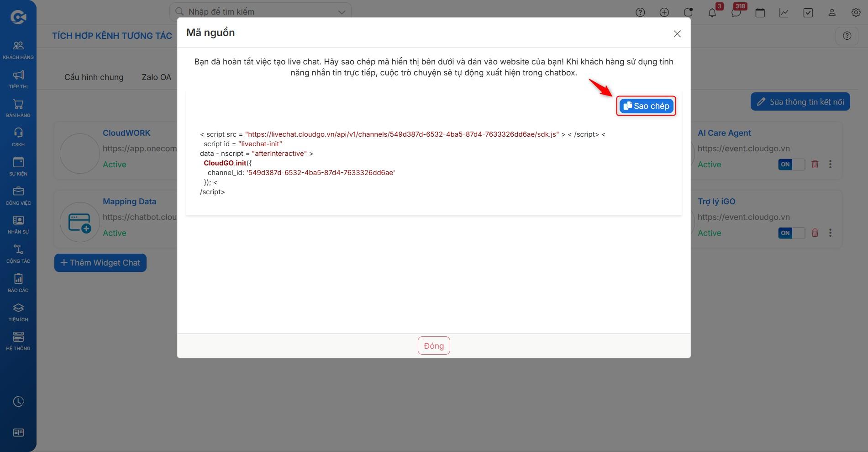Open the settings gear icon
Screen dimensions: 868x452
[x=856, y=12]
